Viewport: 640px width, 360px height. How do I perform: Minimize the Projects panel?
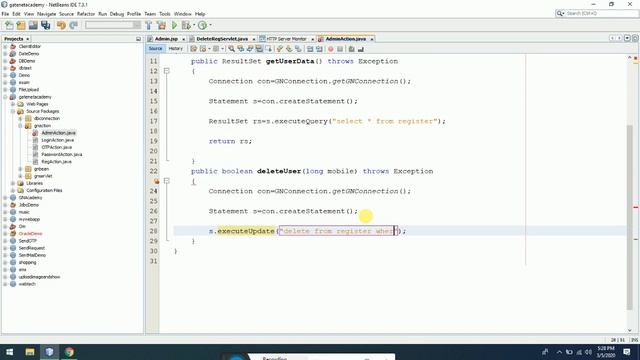click(x=138, y=39)
